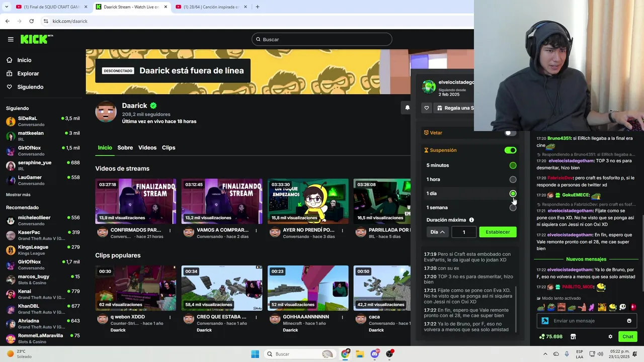Viewport: 644px width, 362px height.
Task: Click the Duración máxima info icon
Action: coord(471,220)
